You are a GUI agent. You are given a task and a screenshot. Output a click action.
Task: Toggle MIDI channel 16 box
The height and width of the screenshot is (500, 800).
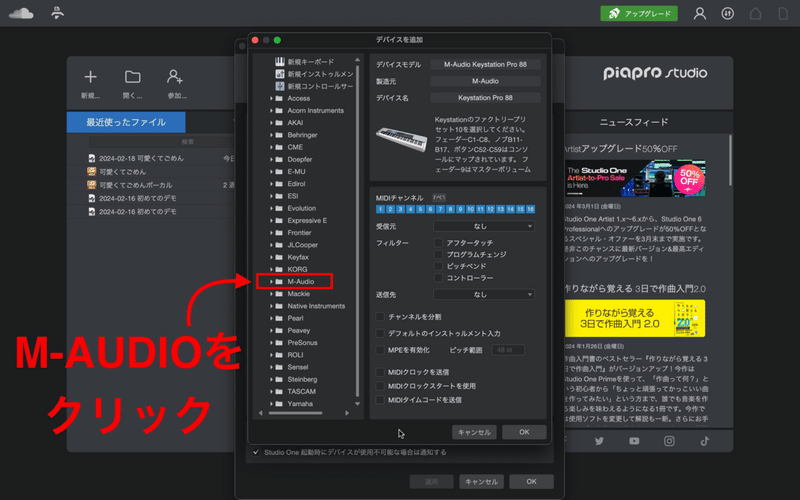(530, 209)
